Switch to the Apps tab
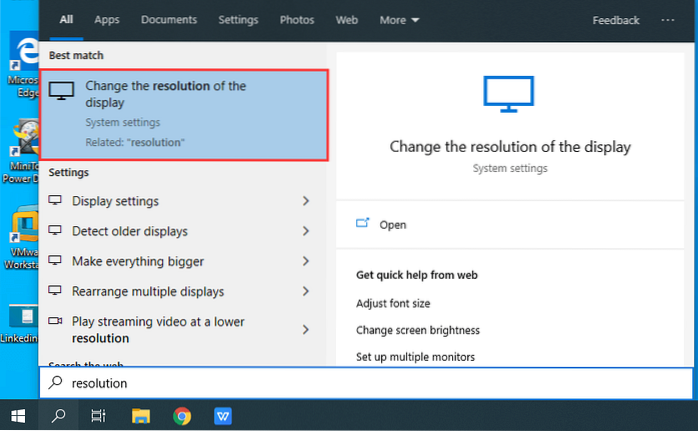The image size is (698, 431). coord(106,20)
